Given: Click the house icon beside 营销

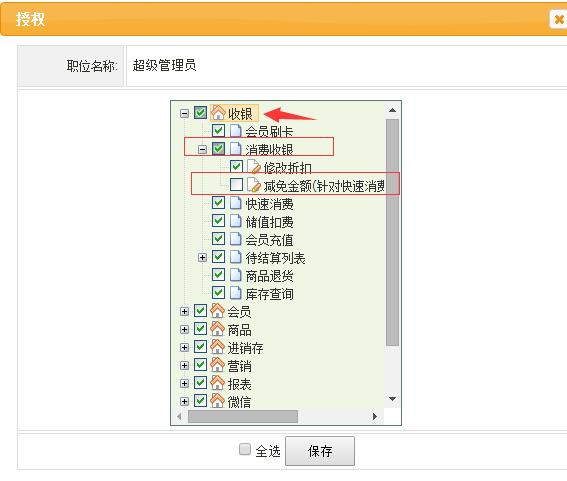Looking at the screenshot, I should [x=218, y=365].
